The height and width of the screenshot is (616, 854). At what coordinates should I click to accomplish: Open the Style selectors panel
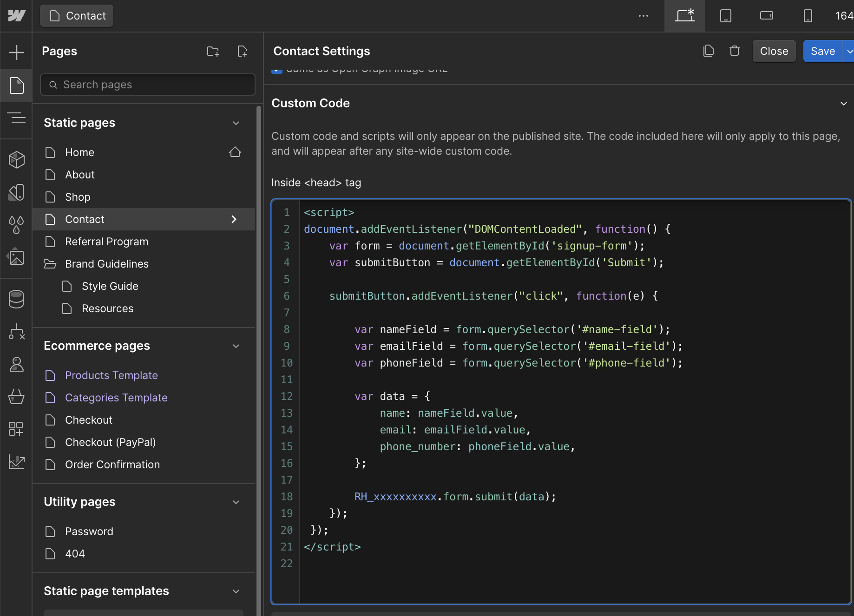[16, 192]
